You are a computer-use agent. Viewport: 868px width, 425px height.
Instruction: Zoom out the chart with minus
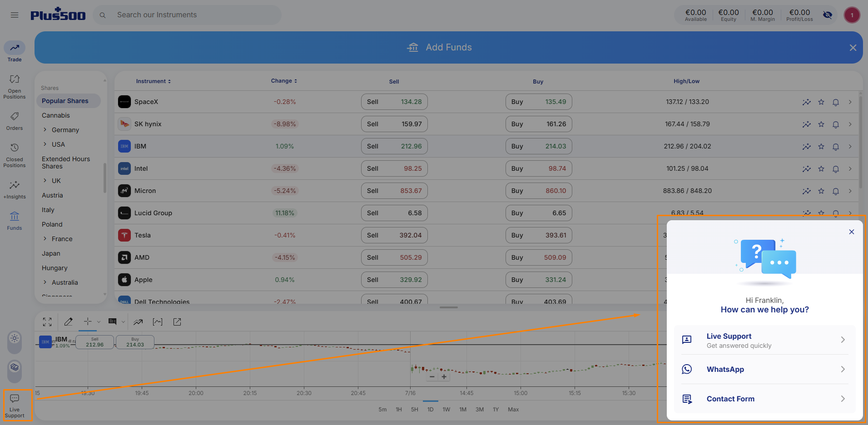(x=432, y=377)
